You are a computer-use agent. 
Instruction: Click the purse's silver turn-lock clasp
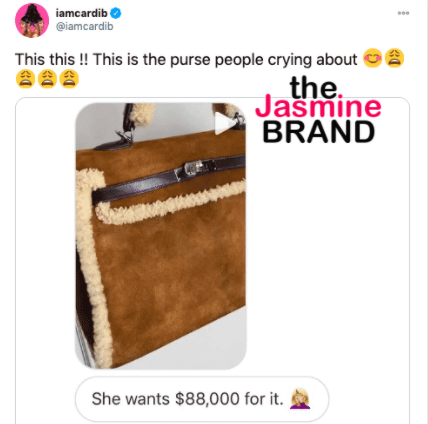196,168
